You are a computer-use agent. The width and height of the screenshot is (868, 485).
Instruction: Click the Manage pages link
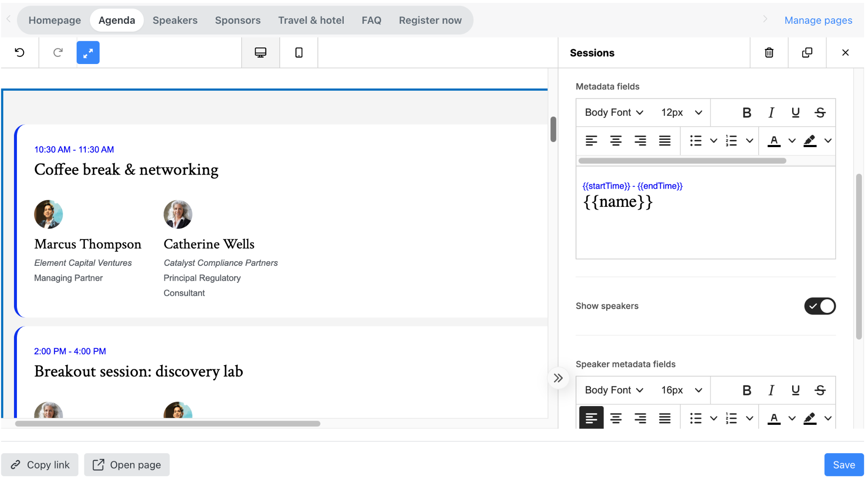click(818, 20)
